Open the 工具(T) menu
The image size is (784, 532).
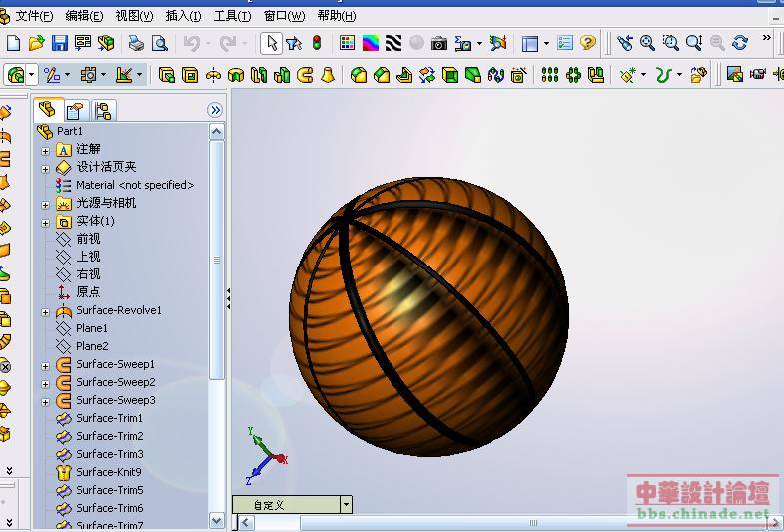tap(232, 16)
